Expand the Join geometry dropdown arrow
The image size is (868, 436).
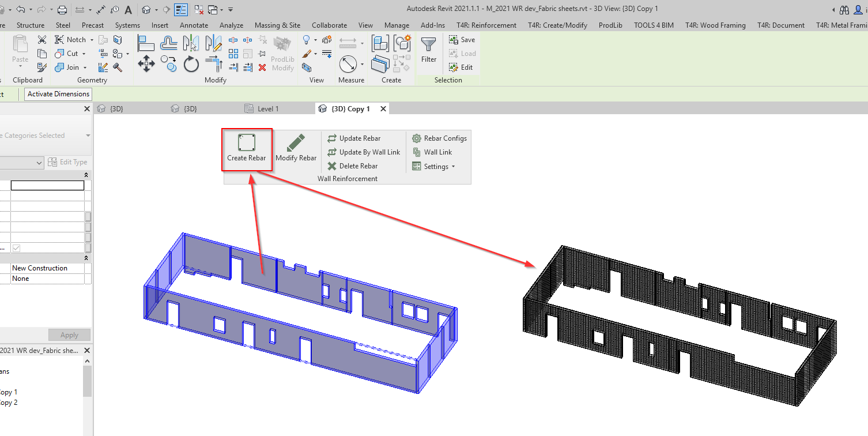pos(85,67)
